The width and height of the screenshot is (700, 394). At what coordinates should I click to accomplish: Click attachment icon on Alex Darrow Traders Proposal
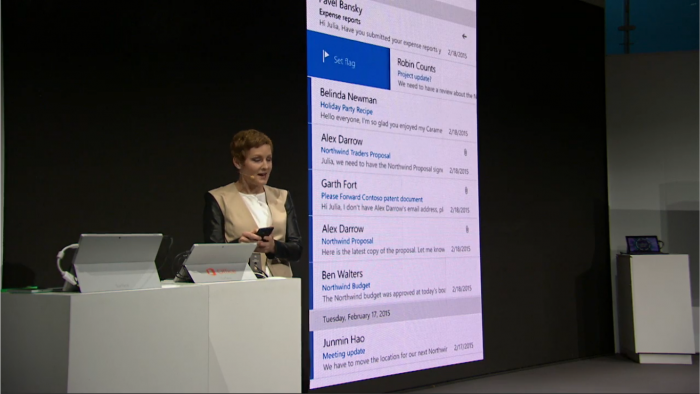click(x=465, y=153)
